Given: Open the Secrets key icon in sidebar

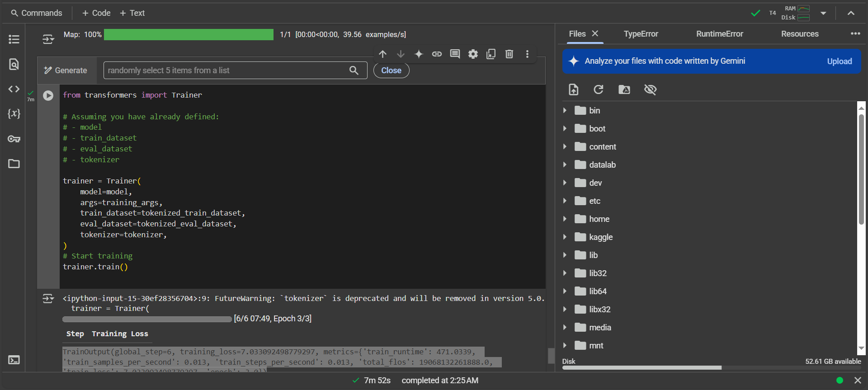Looking at the screenshot, I should tap(14, 139).
